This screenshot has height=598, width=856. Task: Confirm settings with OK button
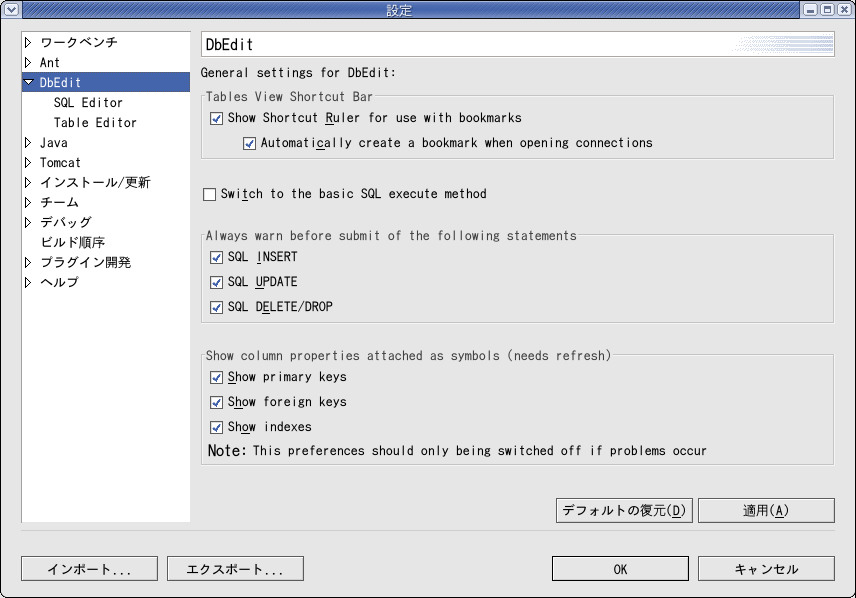[620, 569]
